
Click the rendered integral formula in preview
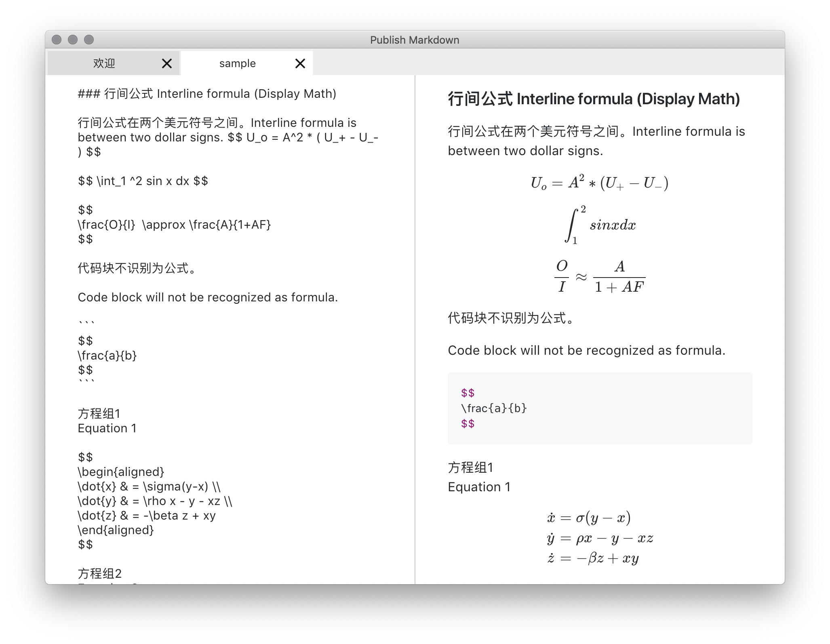600,225
